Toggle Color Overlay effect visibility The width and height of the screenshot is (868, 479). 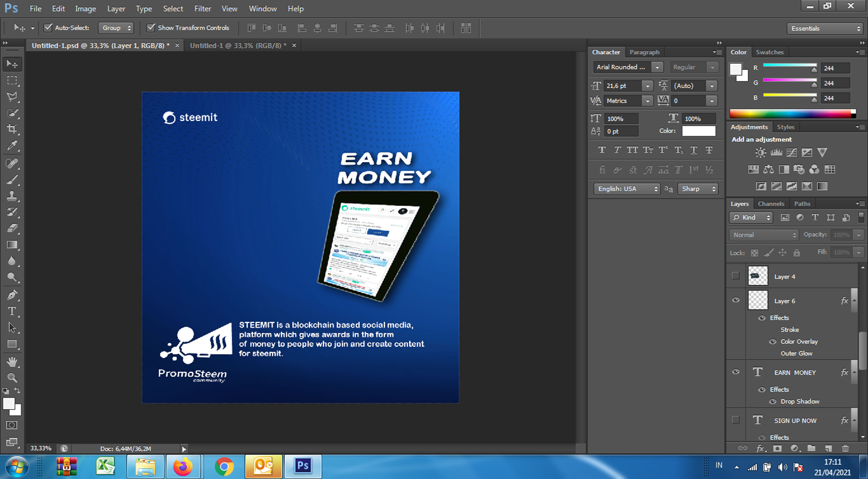pyautogui.click(x=773, y=342)
